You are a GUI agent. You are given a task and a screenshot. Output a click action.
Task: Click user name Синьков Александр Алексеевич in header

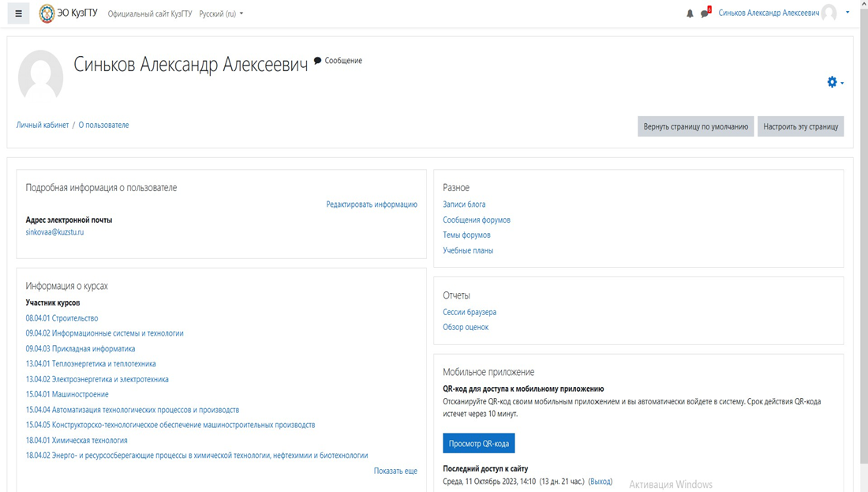pyautogui.click(x=769, y=13)
